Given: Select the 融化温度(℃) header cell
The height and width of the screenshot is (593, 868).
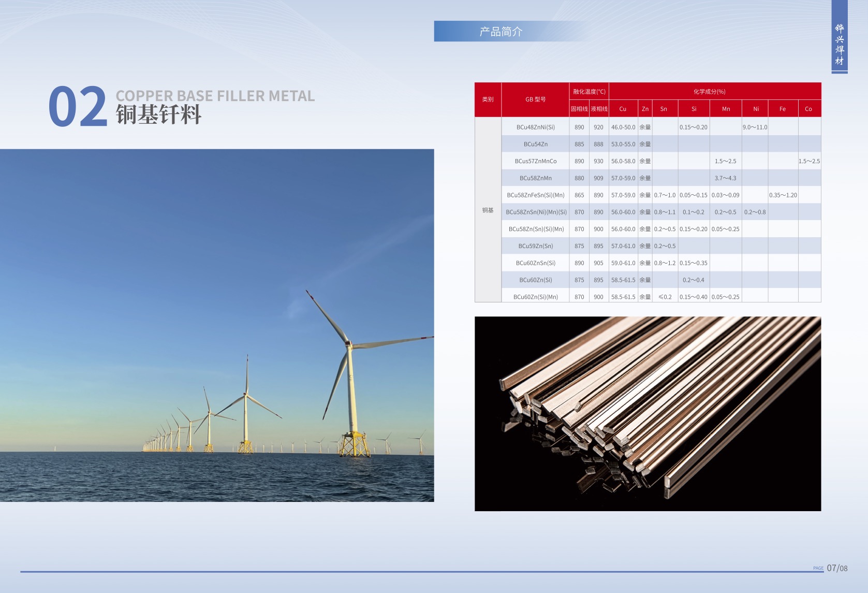Looking at the screenshot, I should click(589, 92).
